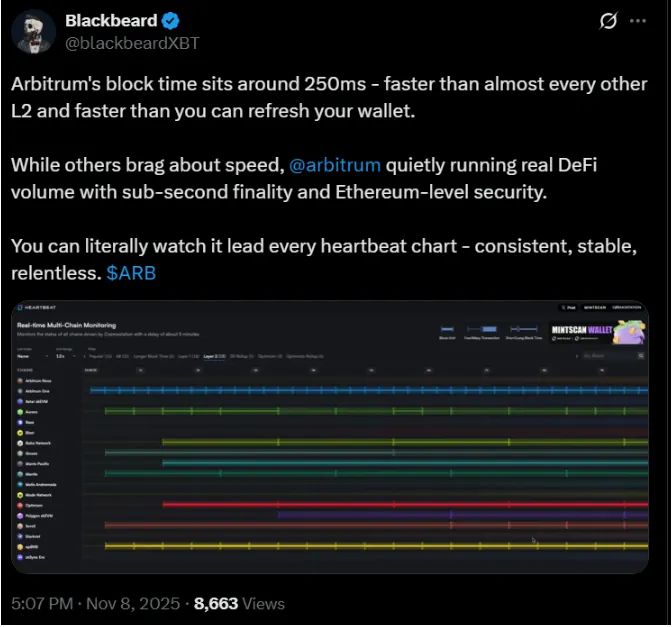This screenshot has height=627, width=672.
Task: Open the Grok icon on the post
Action: tap(606, 21)
